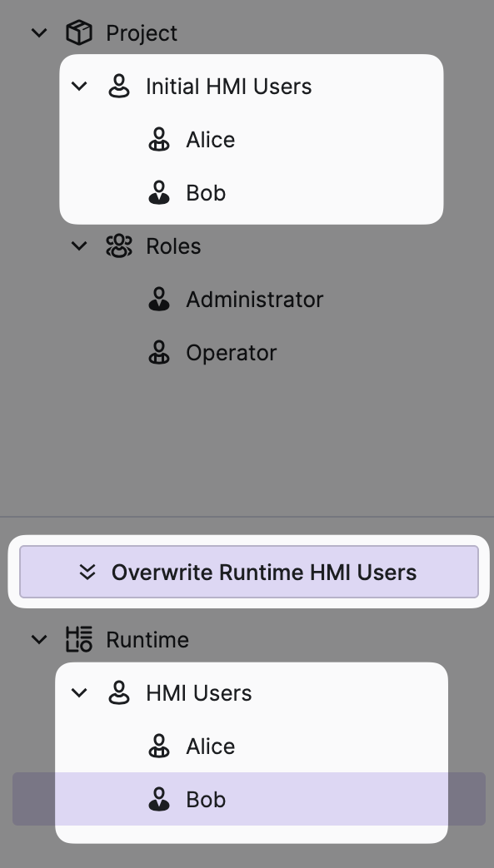This screenshot has width=494, height=868.
Task: Collapse the runtime HMI Users node
Action: coord(79,692)
